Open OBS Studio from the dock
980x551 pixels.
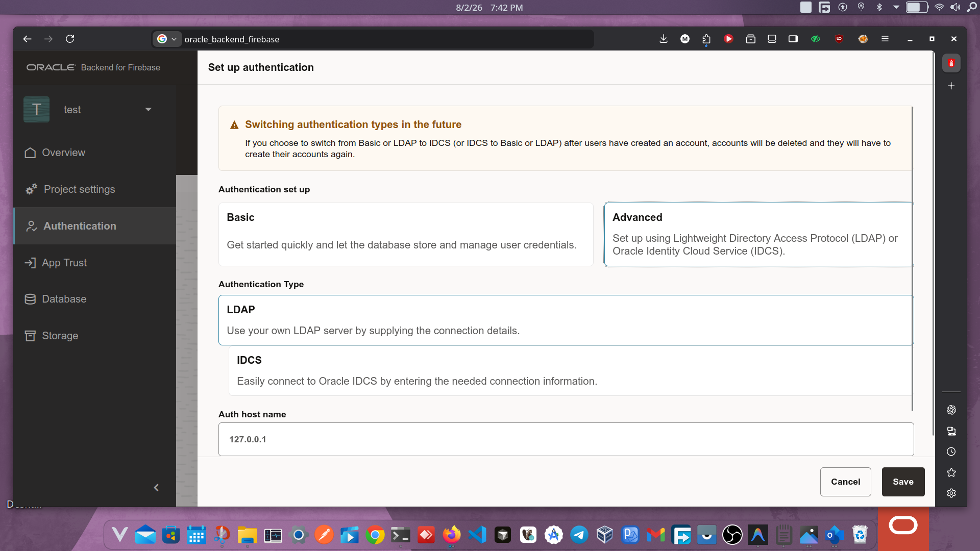click(732, 535)
